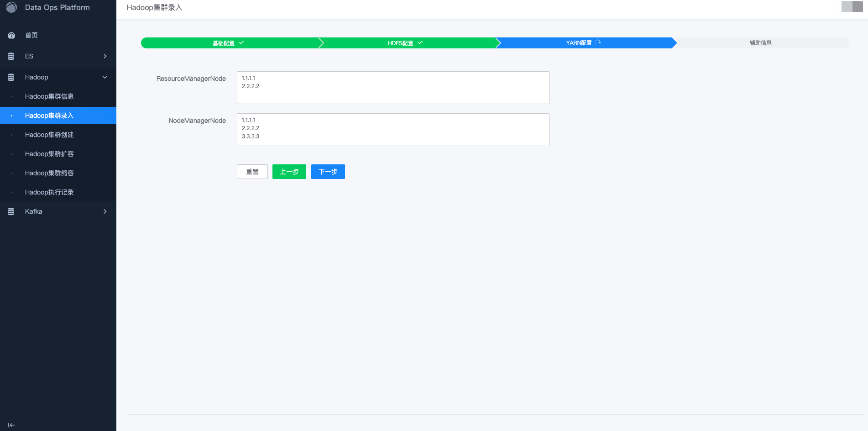Click the ResourceManagerNode field label
Image resolution: width=868 pixels, height=431 pixels.
191,79
